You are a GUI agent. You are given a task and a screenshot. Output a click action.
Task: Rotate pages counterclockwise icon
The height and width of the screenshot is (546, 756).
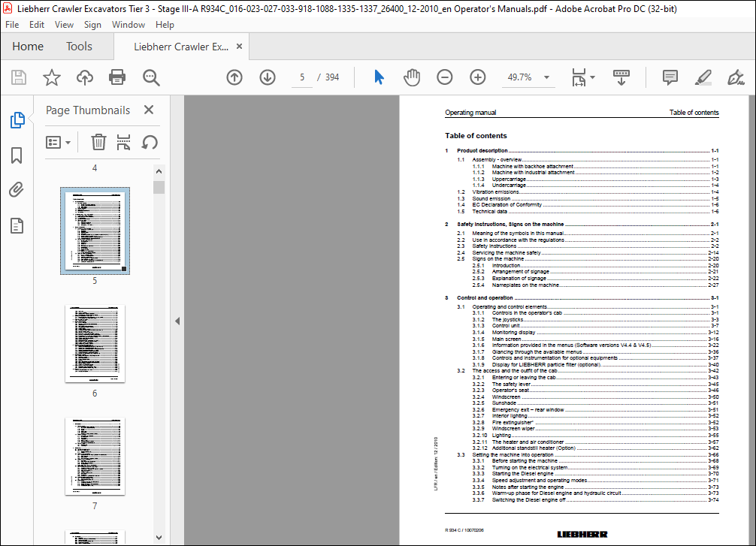(x=150, y=142)
